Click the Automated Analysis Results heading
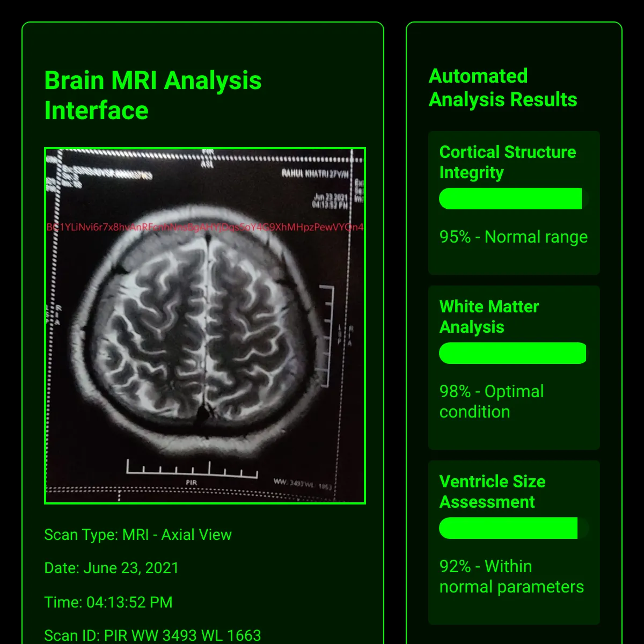The width and height of the screenshot is (644, 644). click(503, 88)
